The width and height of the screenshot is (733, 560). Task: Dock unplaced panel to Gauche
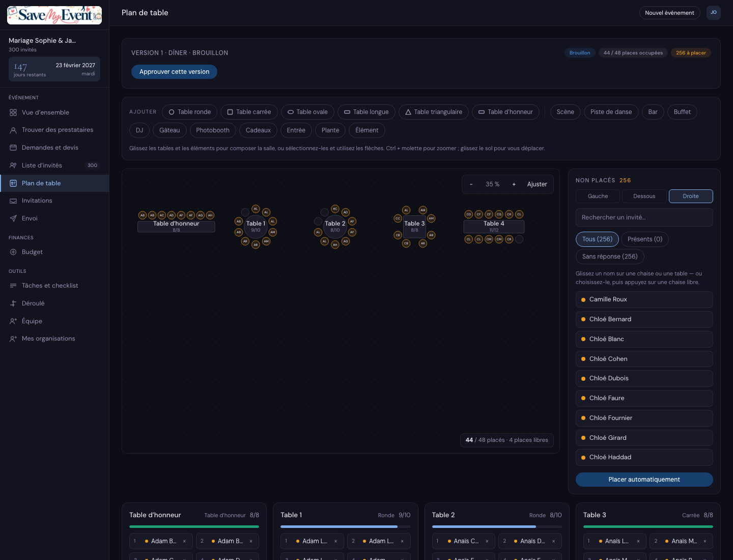click(x=598, y=196)
